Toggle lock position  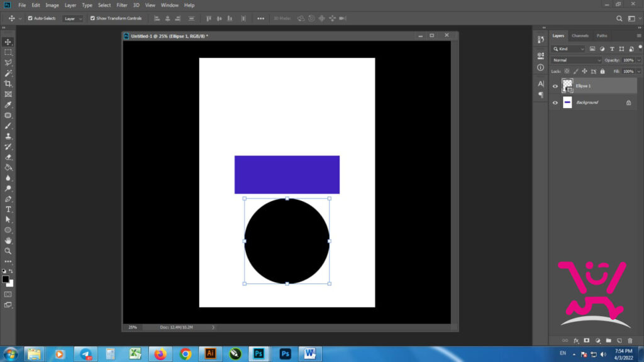584,72
